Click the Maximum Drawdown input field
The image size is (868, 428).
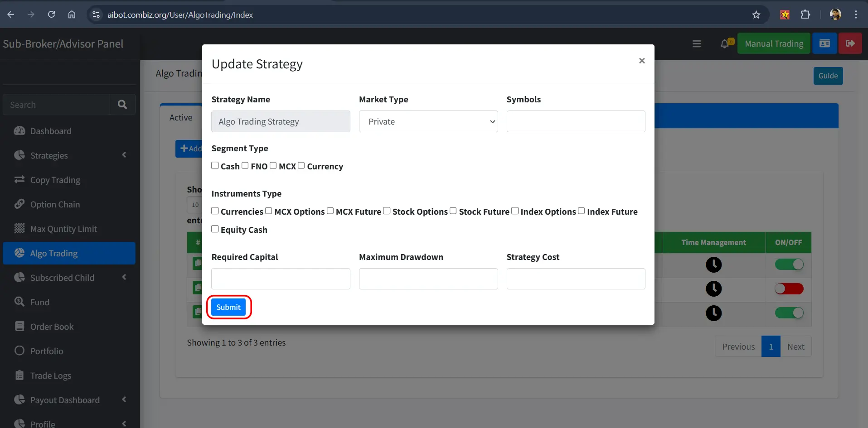pos(428,279)
